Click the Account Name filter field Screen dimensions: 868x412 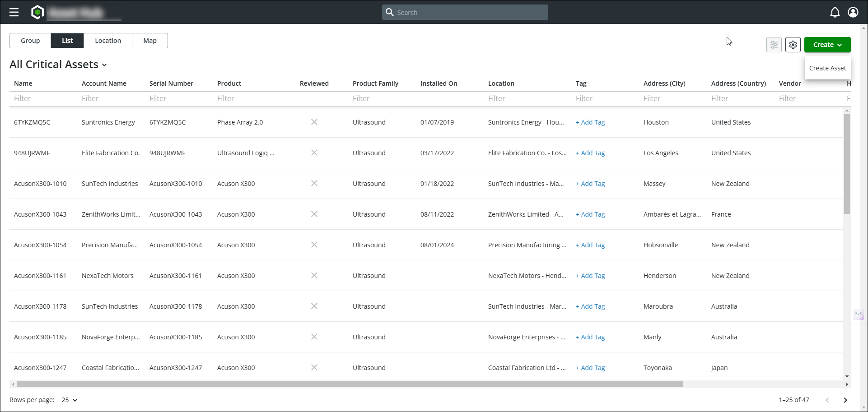tap(111, 98)
